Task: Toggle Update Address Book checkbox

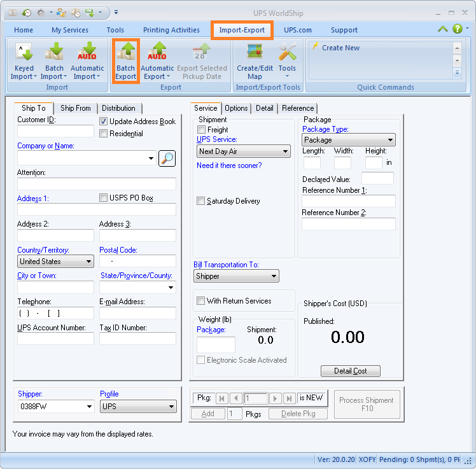Action: point(103,122)
